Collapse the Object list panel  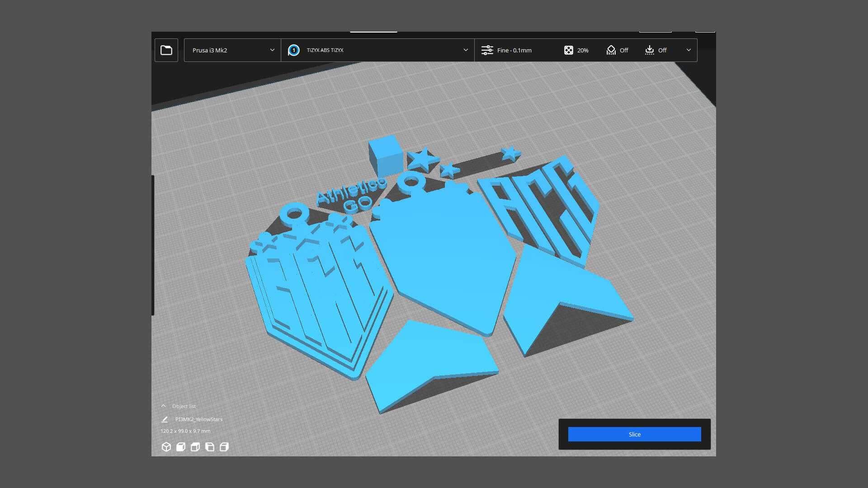(x=164, y=406)
